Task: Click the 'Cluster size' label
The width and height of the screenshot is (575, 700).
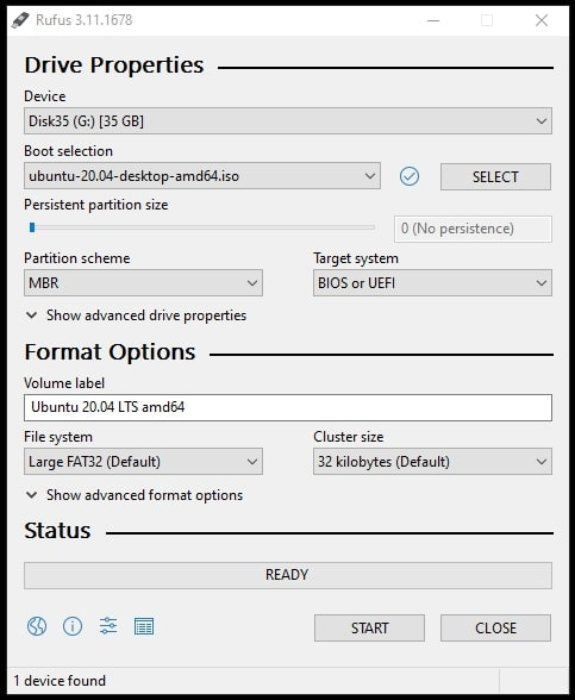Action: 348,437
